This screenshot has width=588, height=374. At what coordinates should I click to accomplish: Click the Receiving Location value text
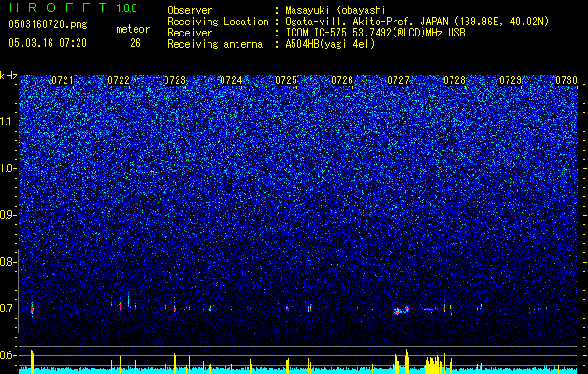(417, 22)
